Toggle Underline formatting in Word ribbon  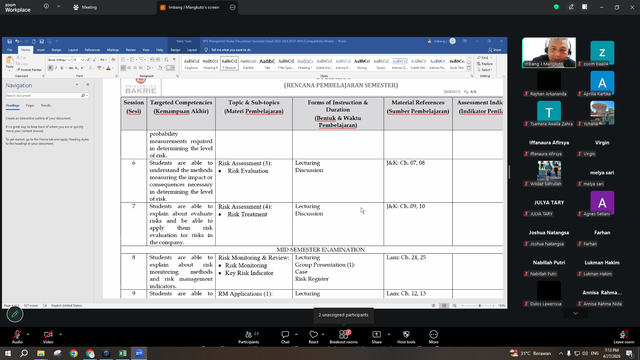click(62, 68)
